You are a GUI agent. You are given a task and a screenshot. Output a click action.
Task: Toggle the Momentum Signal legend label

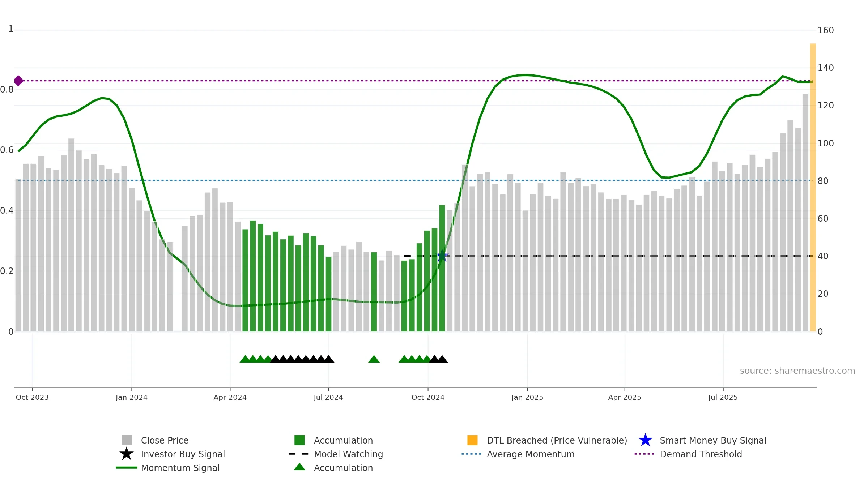coord(180,468)
